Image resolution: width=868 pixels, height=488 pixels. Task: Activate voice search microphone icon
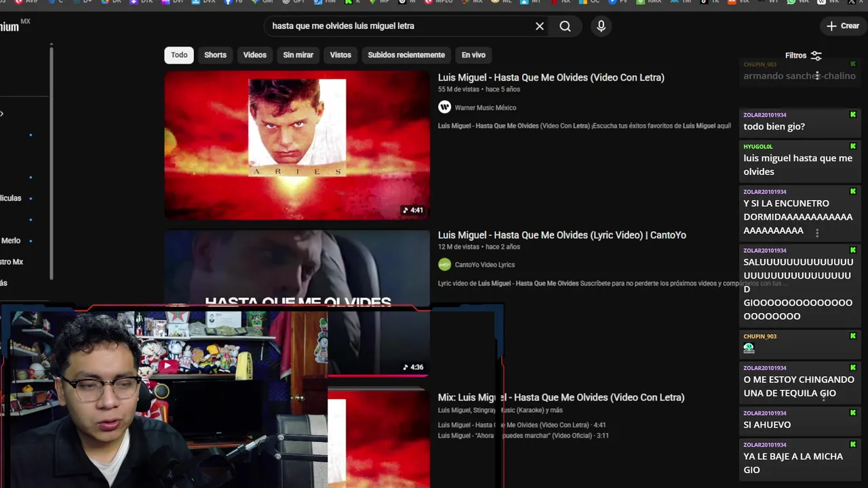[601, 26]
